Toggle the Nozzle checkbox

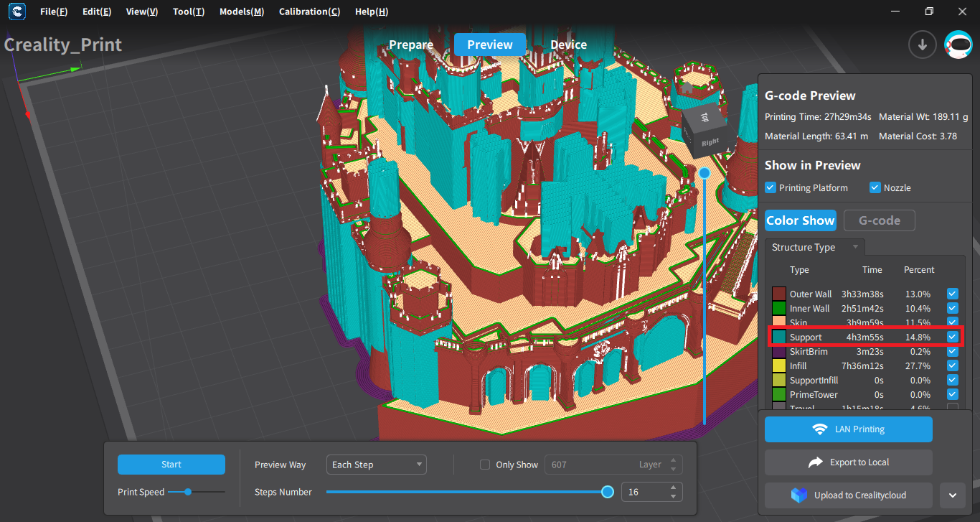(875, 188)
